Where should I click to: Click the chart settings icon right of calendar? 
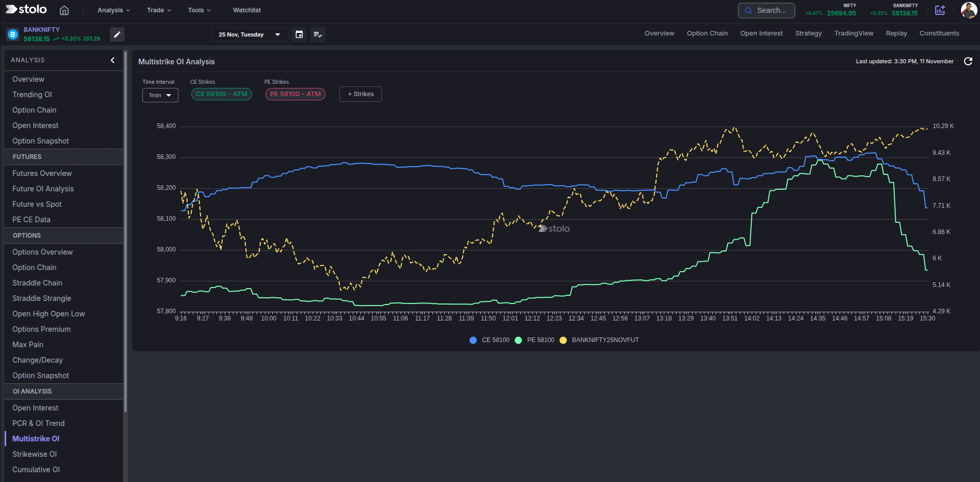(317, 34)
